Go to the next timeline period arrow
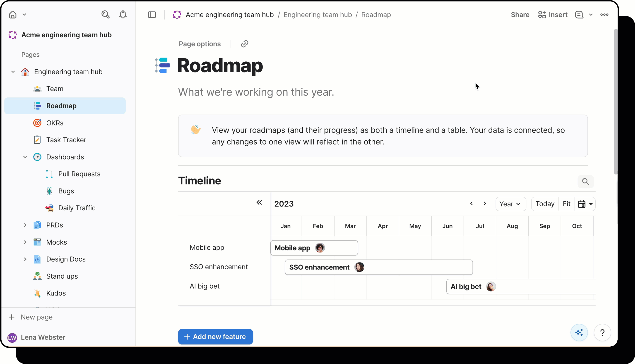This screenshot has width=635, height=364. (x=485, y=204)
